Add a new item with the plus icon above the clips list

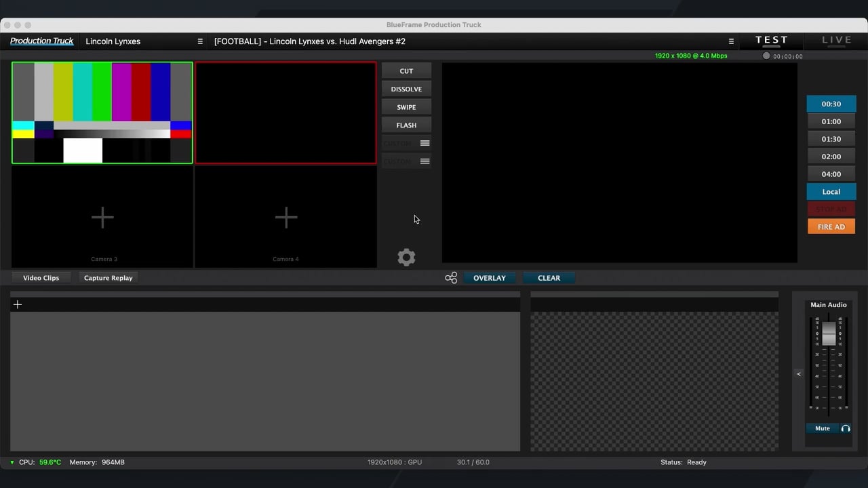tap(18, 304)
